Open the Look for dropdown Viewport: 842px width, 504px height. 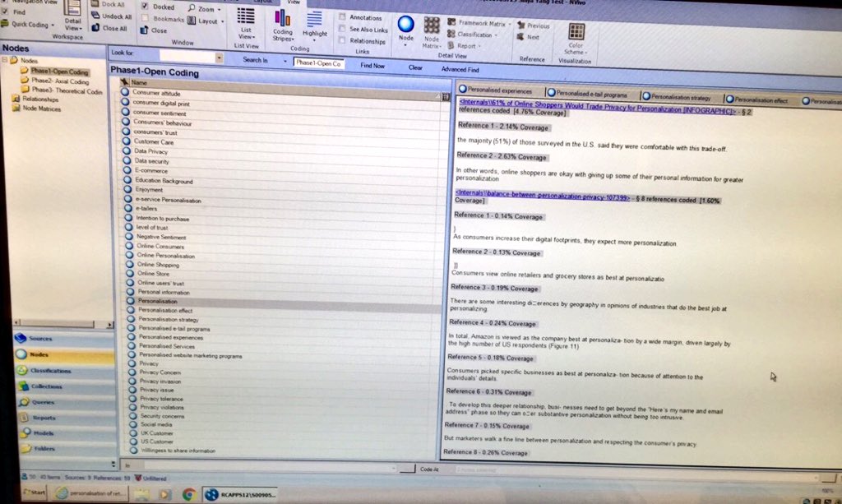[x=219, y=57]
